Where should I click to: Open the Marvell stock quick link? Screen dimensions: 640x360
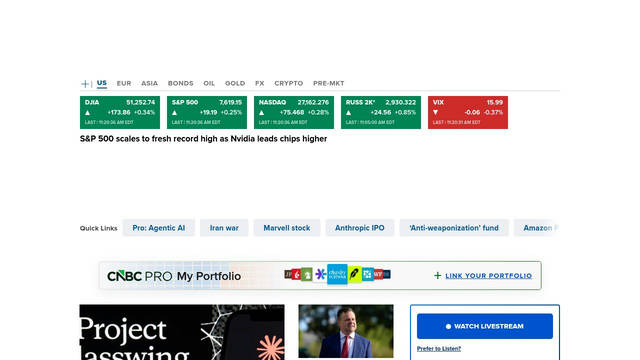tap(287, 228)
